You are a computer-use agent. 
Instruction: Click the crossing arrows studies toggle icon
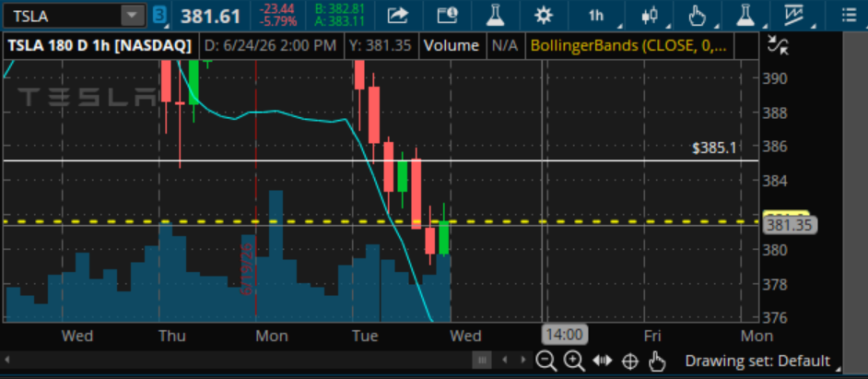click(x=778, y=45)
